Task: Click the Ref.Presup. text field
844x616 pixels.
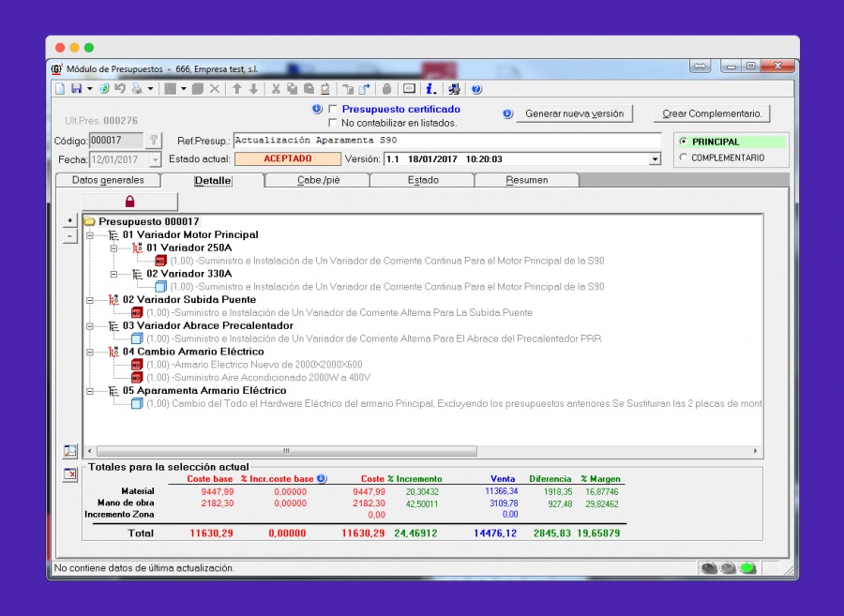Action: click(x=447, y=141)
